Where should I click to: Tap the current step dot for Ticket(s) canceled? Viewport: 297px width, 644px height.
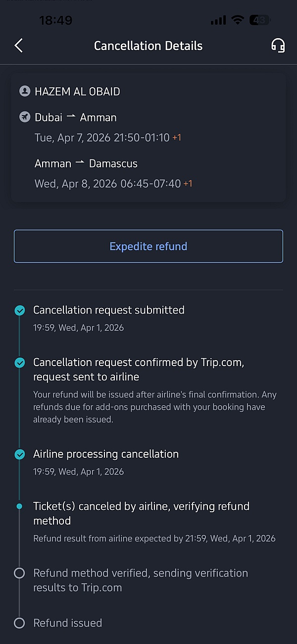[19, 506]
